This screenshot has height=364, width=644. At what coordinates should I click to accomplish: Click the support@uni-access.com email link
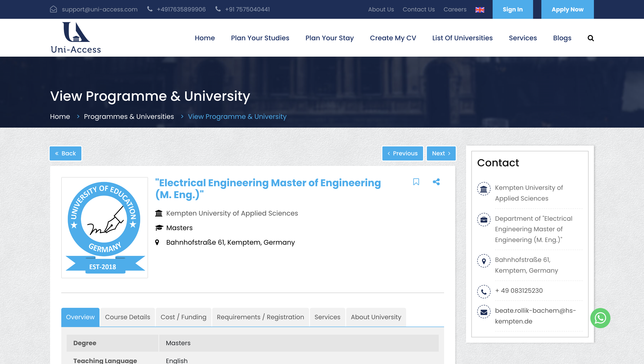coord(100,9)
